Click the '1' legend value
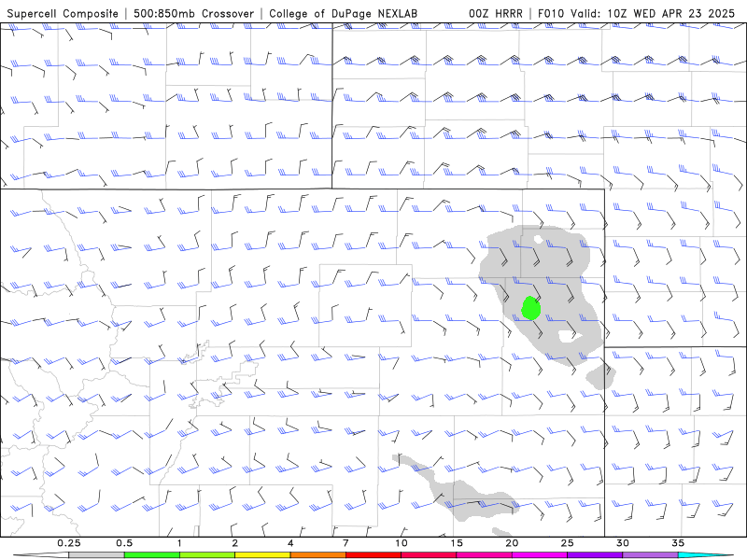This screenshot has width=747, height=560. pos(179,543)
